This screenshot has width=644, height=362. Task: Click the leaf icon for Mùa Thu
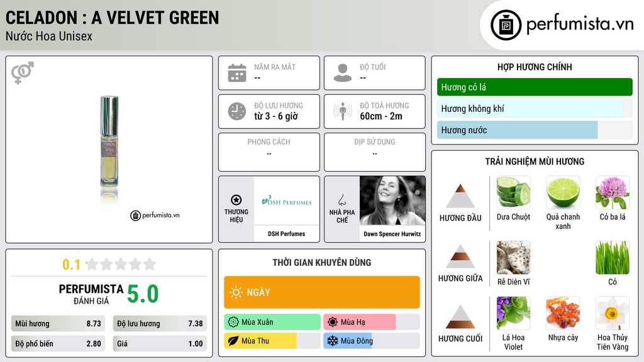[x=233, y=341]
